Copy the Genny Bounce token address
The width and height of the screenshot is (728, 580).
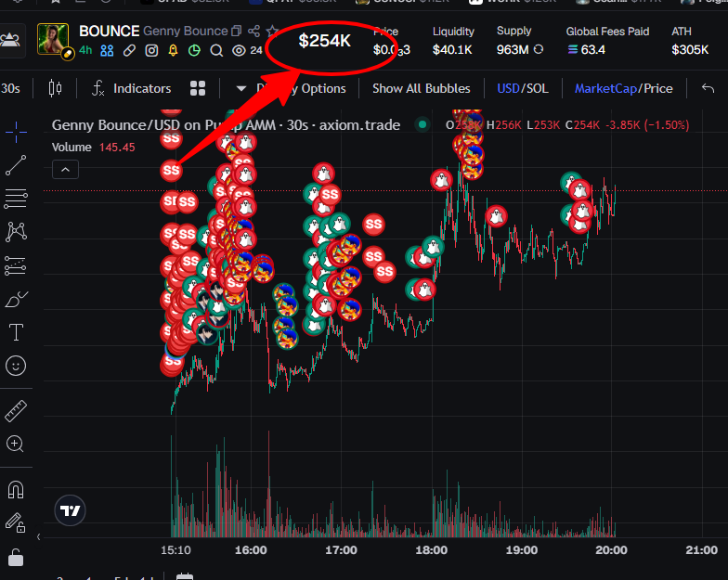coord(236,32)
